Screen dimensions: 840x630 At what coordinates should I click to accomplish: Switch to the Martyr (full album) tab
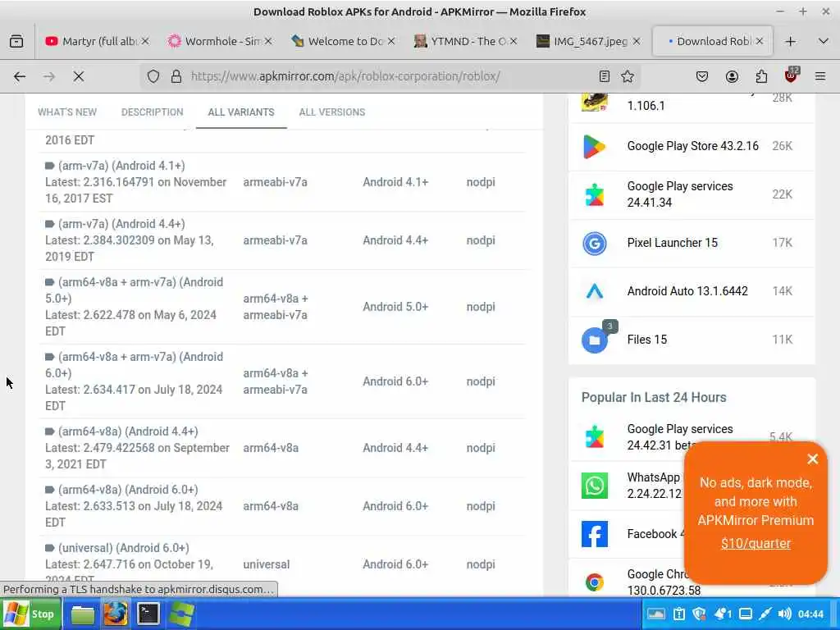97,41
